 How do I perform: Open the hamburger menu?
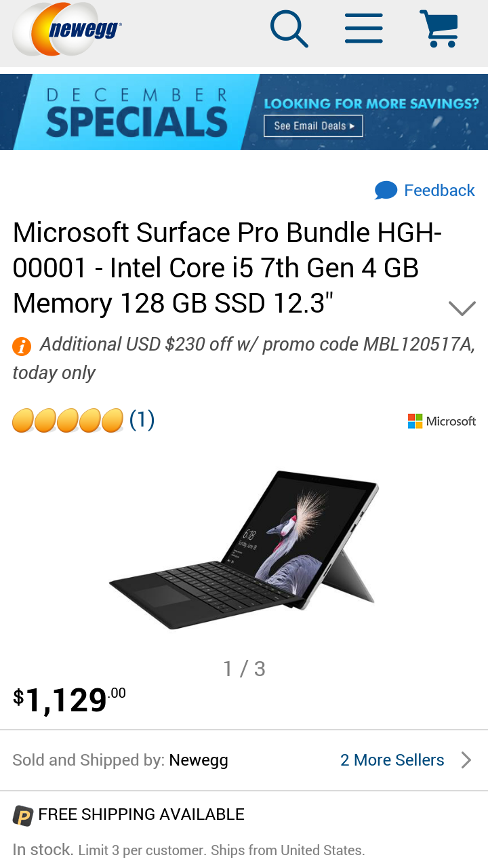(364, 28)
